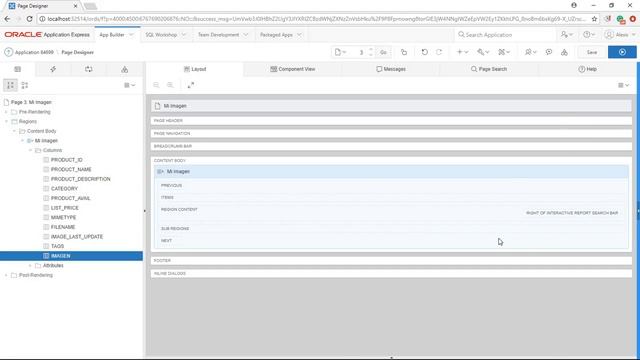Open the Processing tab icon
The height and width of the screenshot is (360, 640).
(x=89, y=69)
